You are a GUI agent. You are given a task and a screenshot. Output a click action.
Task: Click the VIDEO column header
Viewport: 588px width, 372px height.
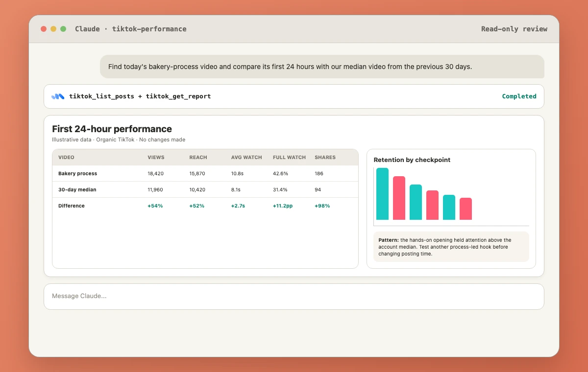pyautogui.click(x=66, y=158)
